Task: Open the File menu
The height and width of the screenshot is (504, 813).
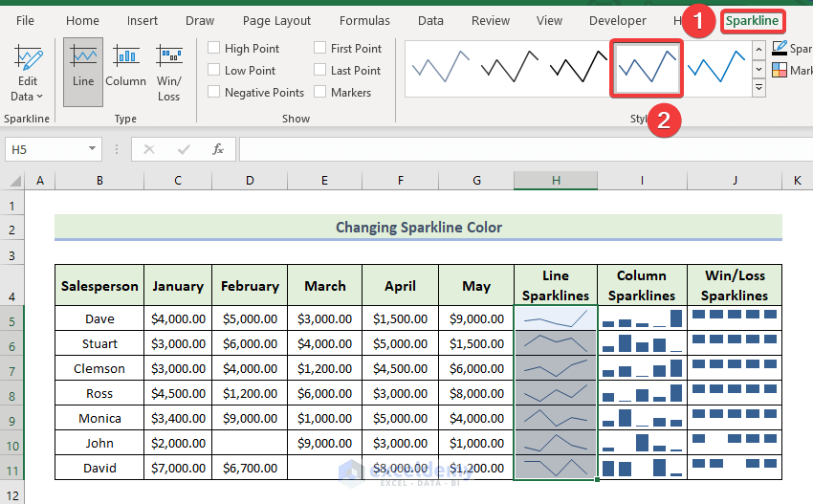Action: pyautogui.click(x=26, y=20)
